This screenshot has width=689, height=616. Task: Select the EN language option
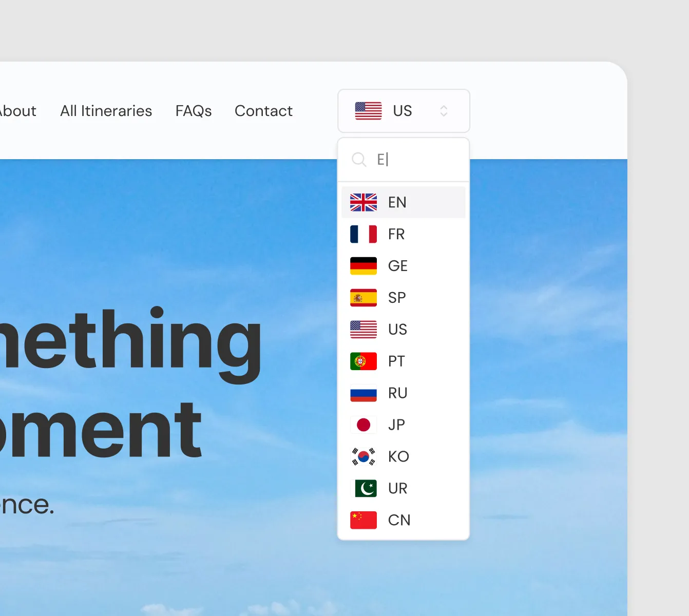(404, 202)
